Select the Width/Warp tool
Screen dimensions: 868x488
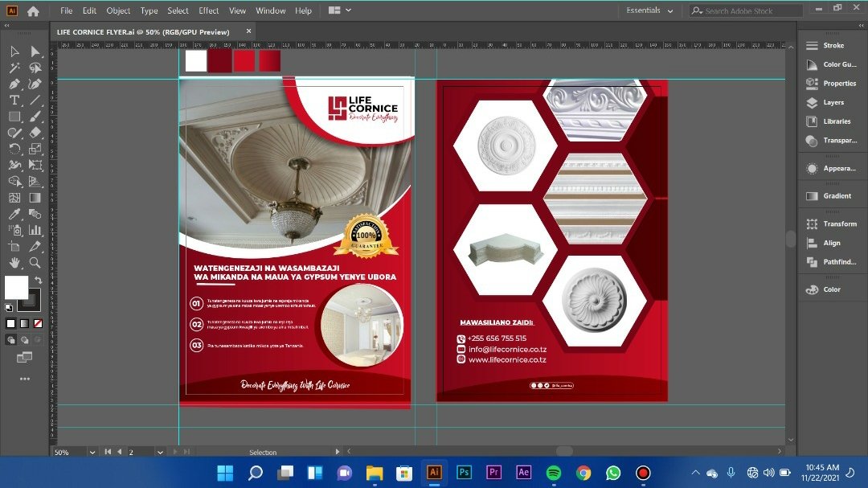(14, 165)
